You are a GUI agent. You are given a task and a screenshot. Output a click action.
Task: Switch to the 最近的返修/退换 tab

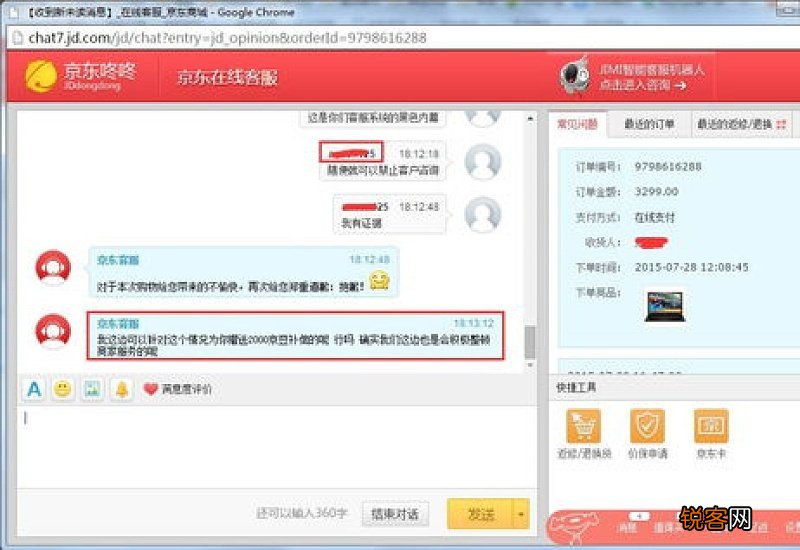coord(735,124)
